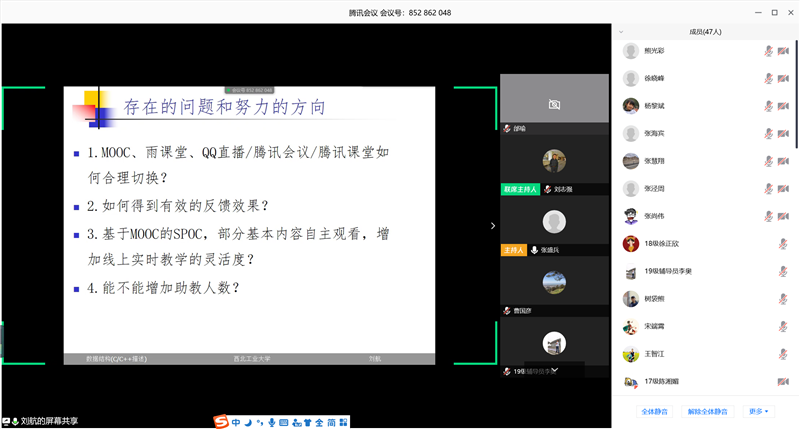Click 树袋熊's muted microphone icon
This screenshot has height=429, width=800.
click(x=783, y=299)
